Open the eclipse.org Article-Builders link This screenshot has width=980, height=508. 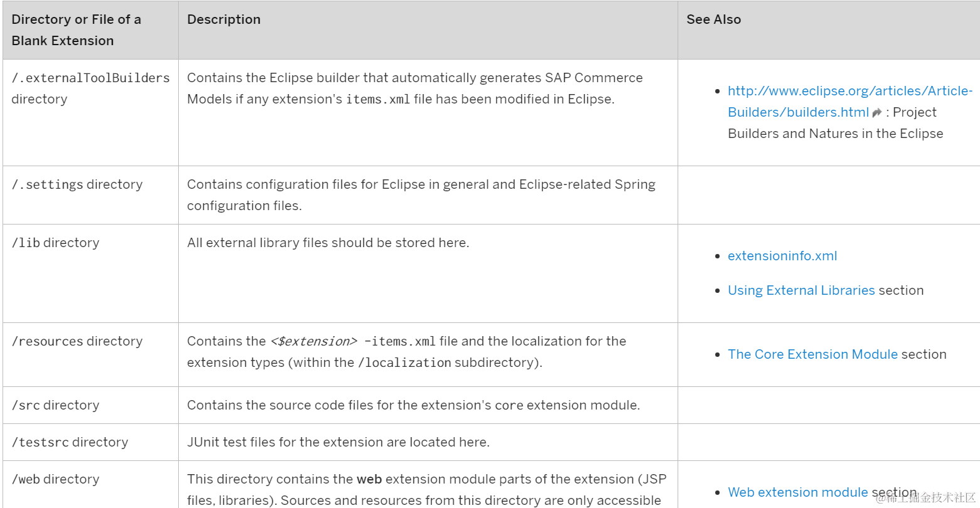850,102
